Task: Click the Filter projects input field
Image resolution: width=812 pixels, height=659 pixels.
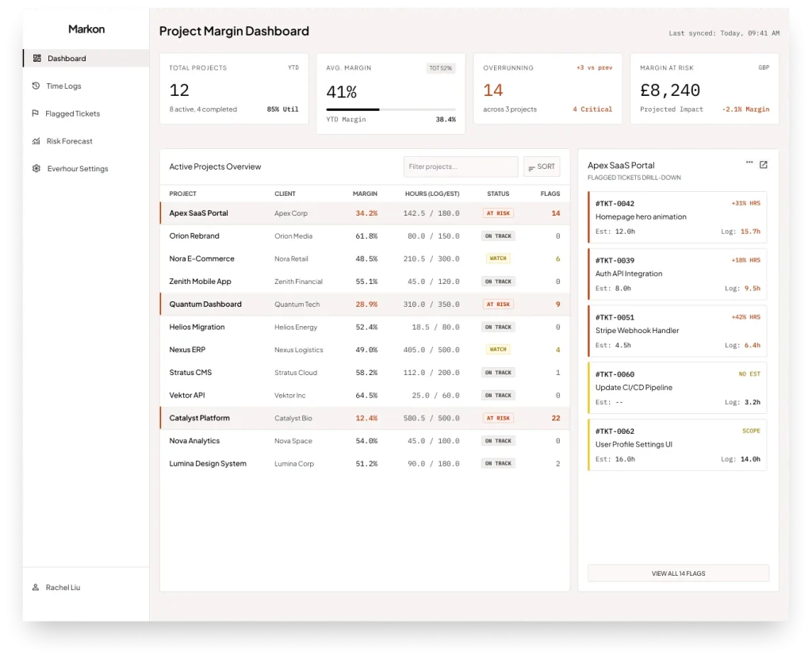Action: 461,167
